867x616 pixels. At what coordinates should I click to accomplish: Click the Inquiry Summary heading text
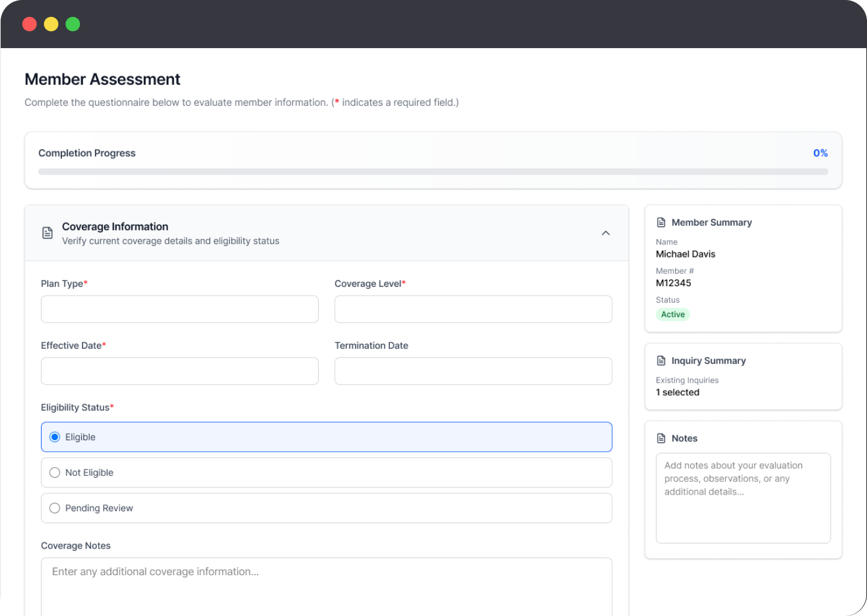tap(709, 361)
